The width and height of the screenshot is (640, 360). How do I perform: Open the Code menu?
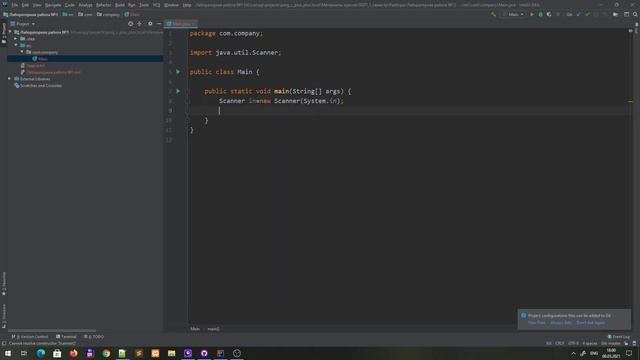70,5
